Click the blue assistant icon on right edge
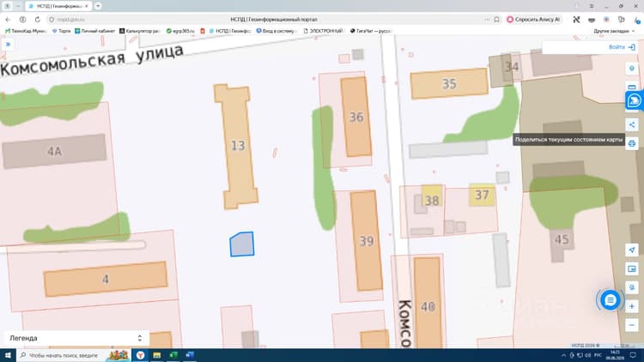The image size is (644, 362). (635, 100)
